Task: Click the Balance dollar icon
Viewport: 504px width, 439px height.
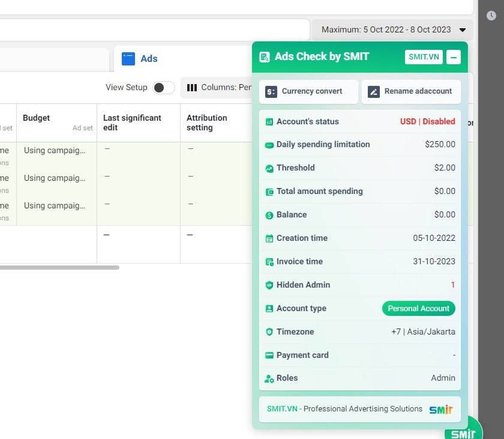Action: pos(269,215)
